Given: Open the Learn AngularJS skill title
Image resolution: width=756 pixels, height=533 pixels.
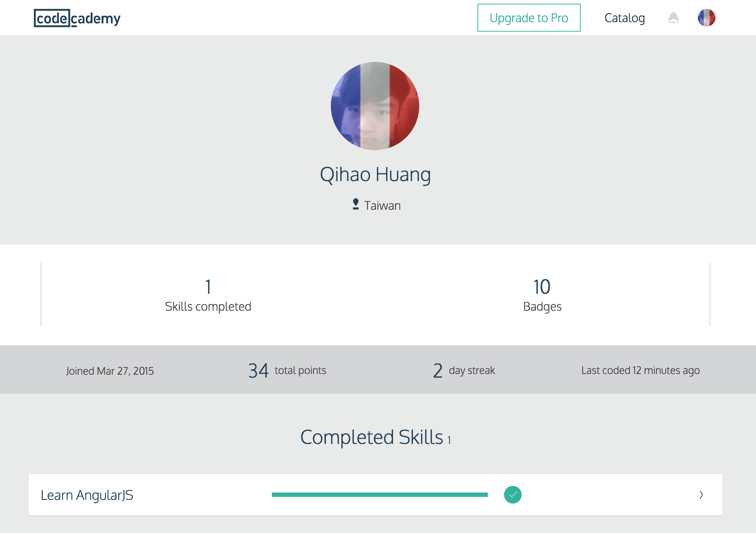Looking at the screenshot, I should (87, 495).
